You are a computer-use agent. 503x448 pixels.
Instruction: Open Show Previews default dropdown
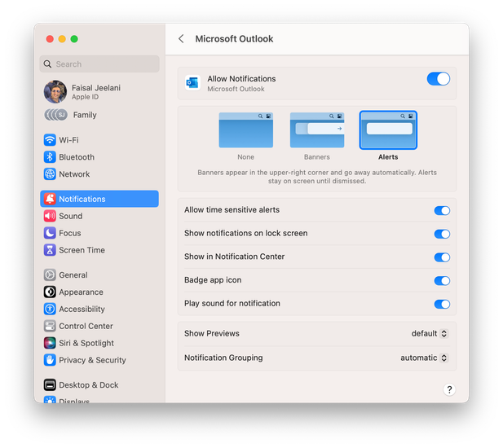(430, 334)
